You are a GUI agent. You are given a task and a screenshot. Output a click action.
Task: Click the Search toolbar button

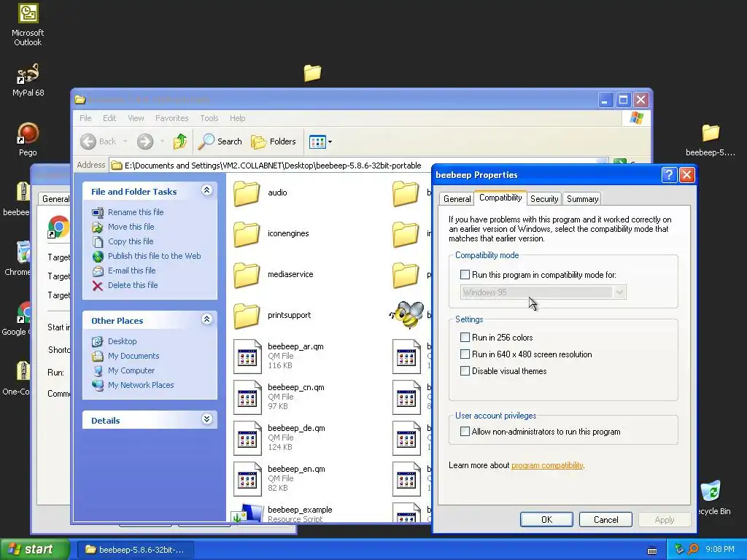point(220,141)
